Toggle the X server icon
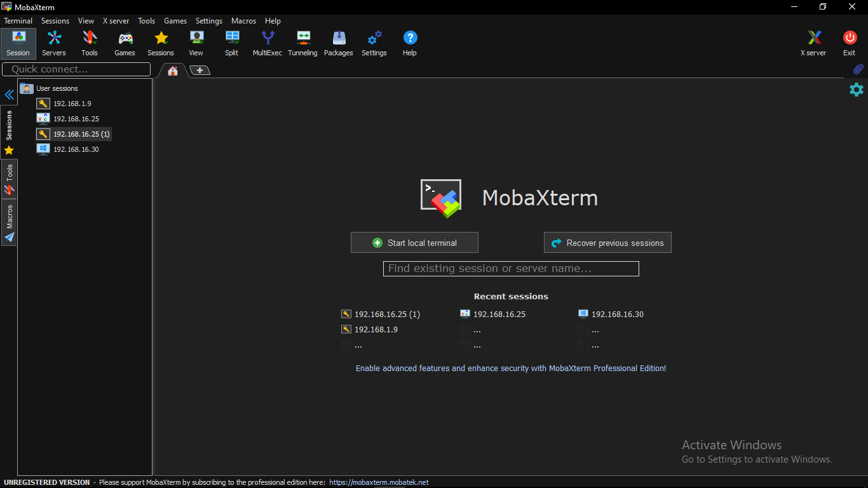 [x=813, y=43]
